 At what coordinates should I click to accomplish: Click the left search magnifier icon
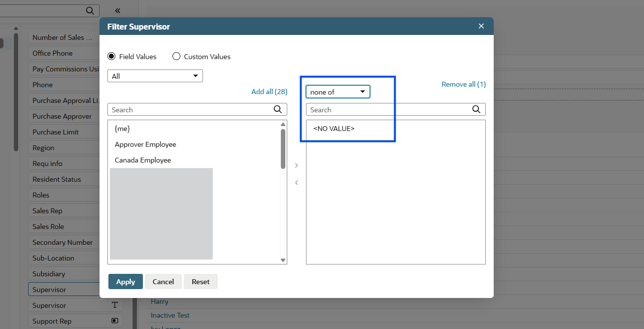278,109
